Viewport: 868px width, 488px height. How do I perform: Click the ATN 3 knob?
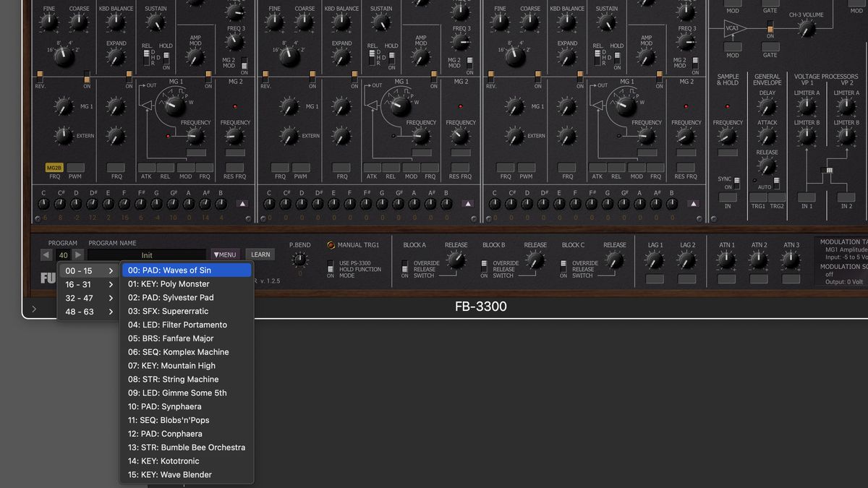[791, 261]
